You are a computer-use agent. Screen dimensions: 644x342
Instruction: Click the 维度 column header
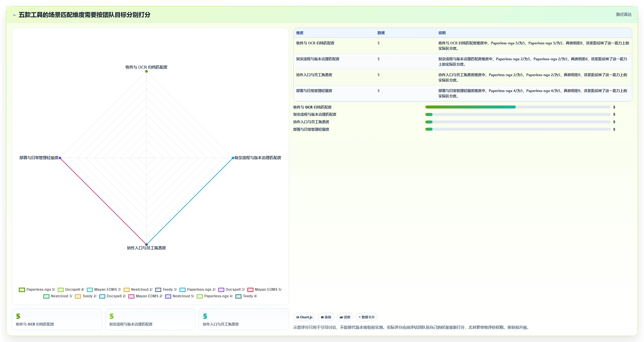pos(300,33)
